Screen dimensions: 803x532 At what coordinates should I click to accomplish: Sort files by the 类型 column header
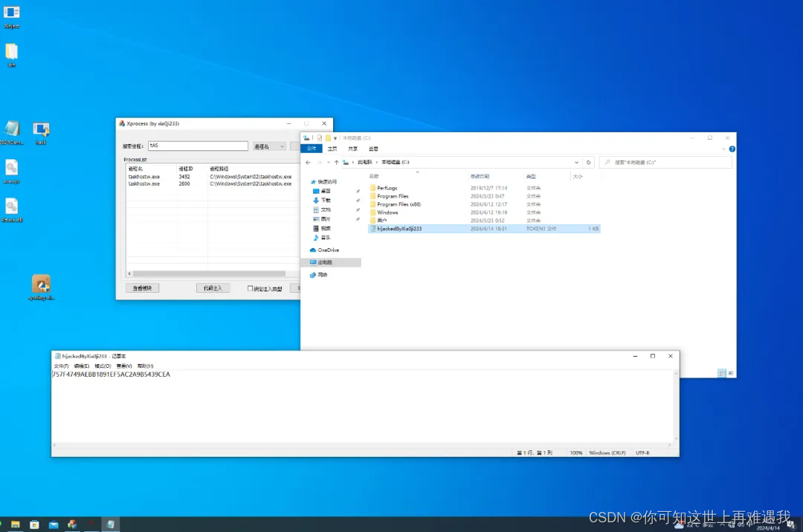point(531,177)
